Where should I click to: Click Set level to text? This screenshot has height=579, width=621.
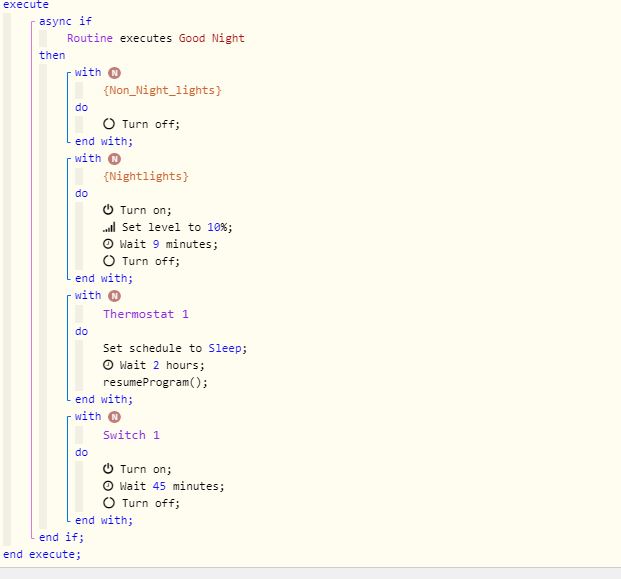[161, 227]
